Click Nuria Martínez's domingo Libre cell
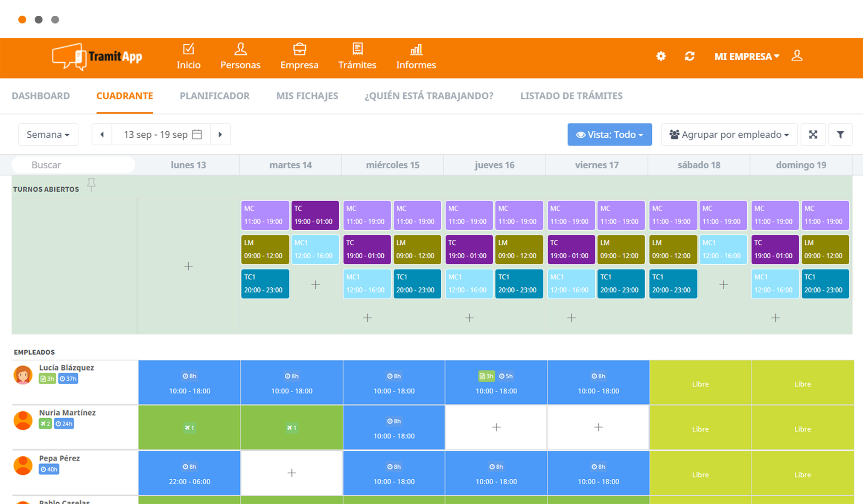The height and width of the screenshot is (504, 863). coord(802,427)
